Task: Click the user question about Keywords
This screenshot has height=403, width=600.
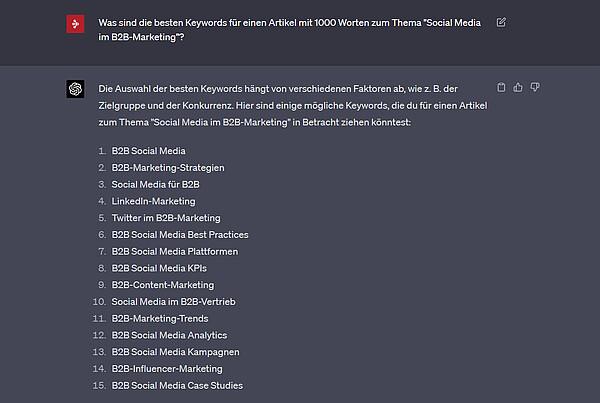Action: click(289, 30)
